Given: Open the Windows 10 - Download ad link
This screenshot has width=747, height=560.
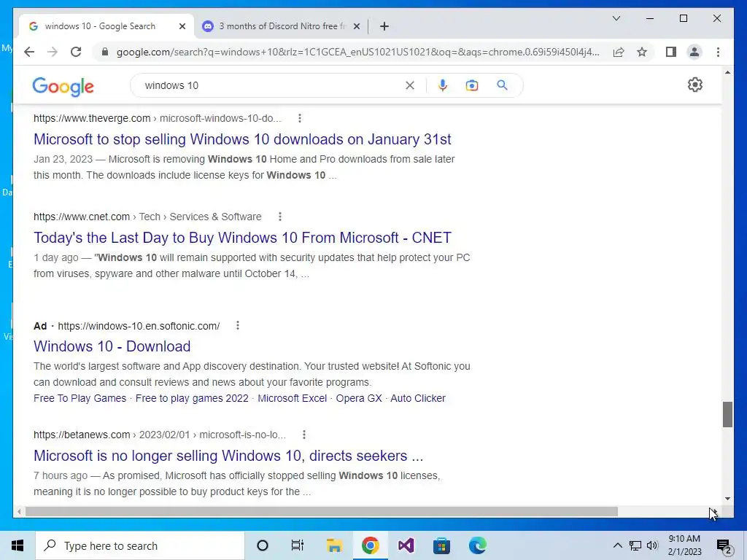Looking at the screenshot, I should pyautogui.click(x=112, y=346).
